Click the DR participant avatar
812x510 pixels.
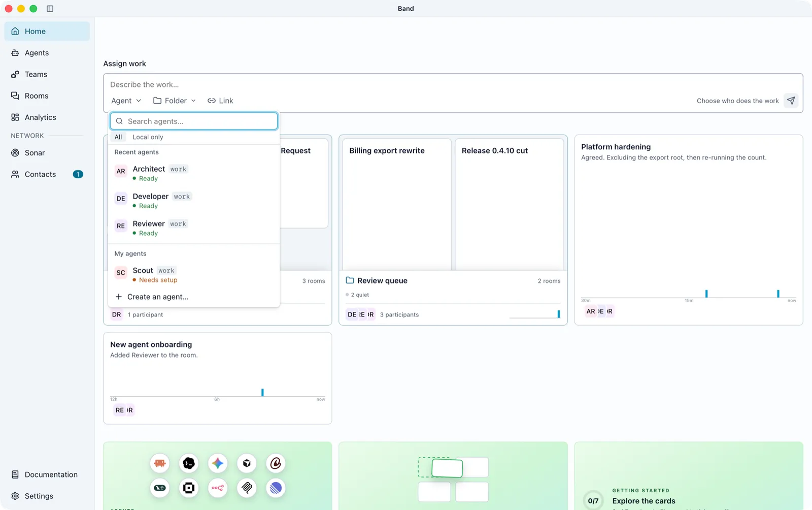point(117,315)
